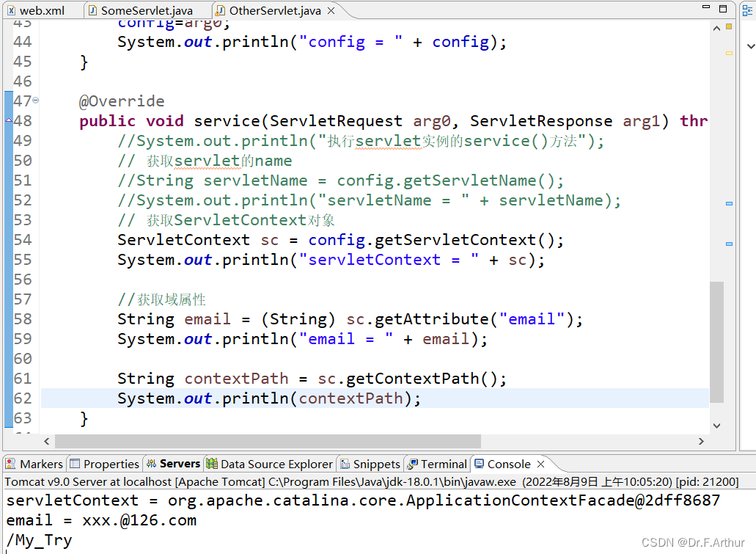
Task: Maximize the editor area
Action: [x=723, y=8]
